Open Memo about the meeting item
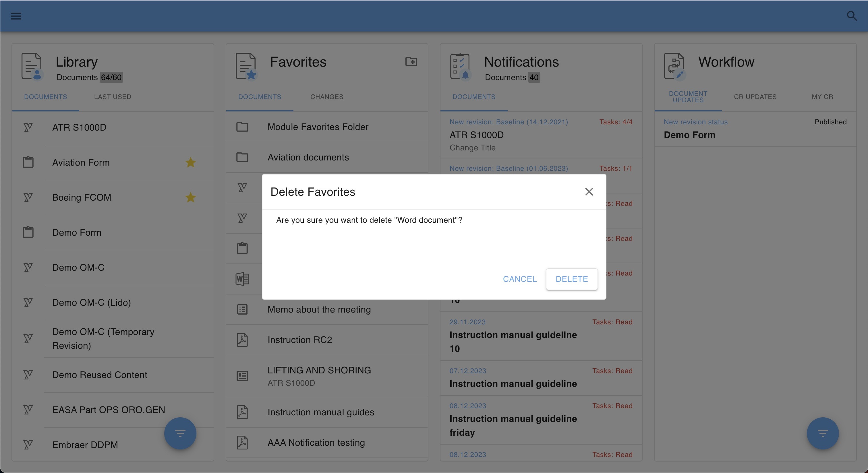 (319, 310)
